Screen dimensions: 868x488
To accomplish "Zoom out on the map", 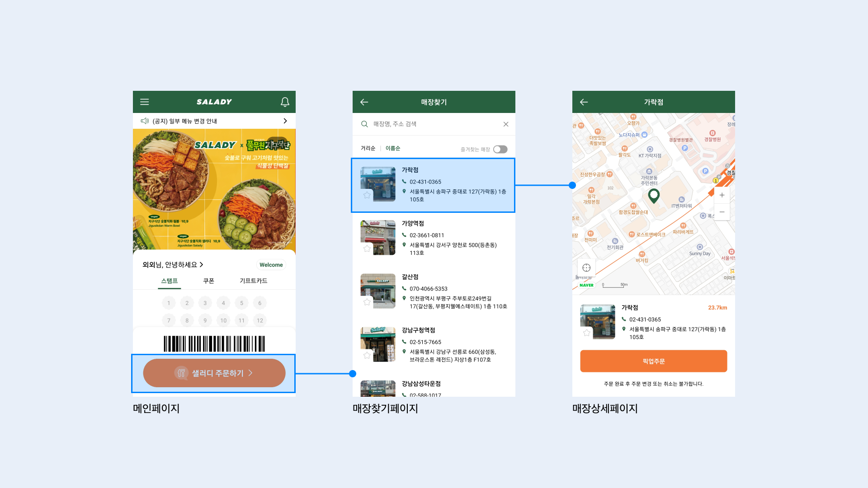I will coord(722,212).
